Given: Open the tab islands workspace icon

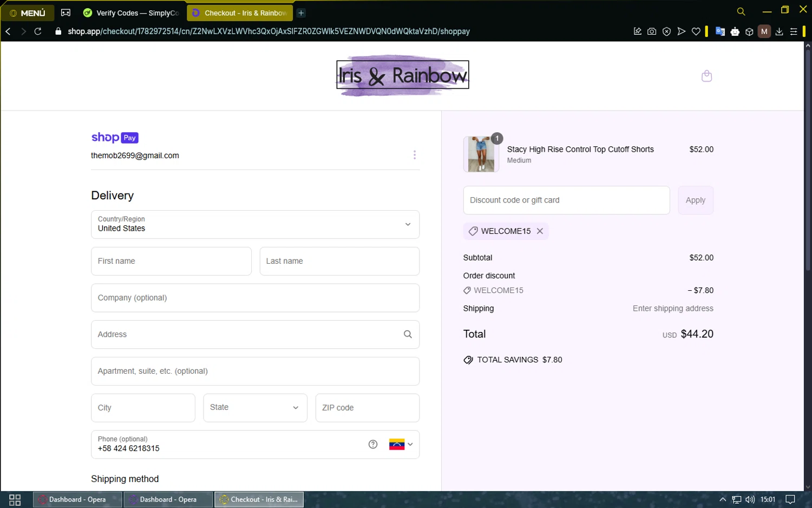Looking at the screenshot, I should [x=66, y=12].
